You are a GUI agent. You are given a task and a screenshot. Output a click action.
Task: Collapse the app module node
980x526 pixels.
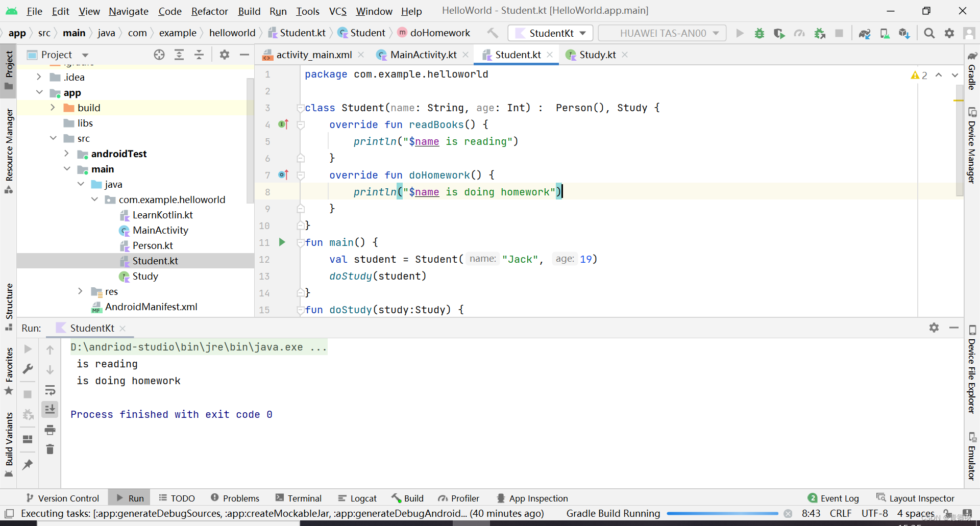click(39, 92)
